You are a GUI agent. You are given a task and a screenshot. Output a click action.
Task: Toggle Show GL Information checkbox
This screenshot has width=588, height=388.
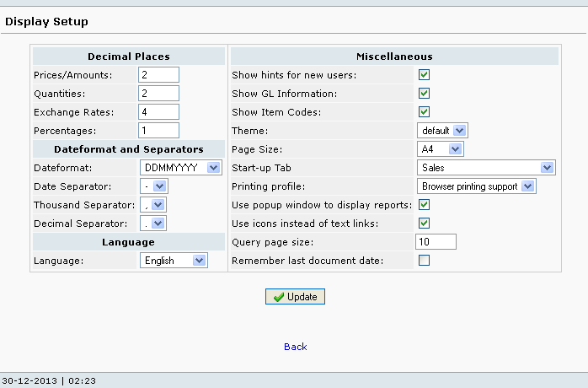(425, 94)
